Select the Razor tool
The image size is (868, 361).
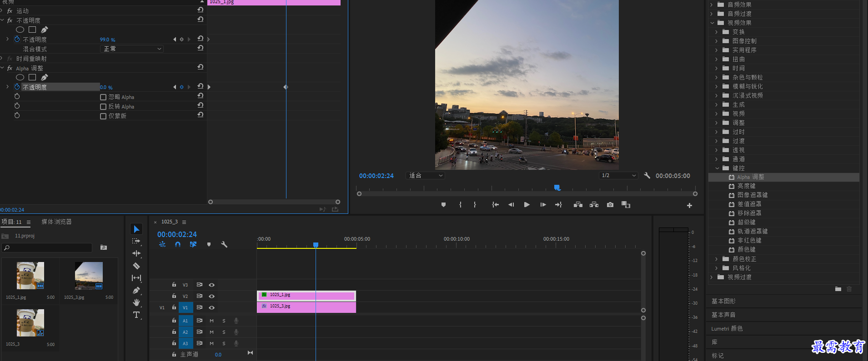pos(136,266)
